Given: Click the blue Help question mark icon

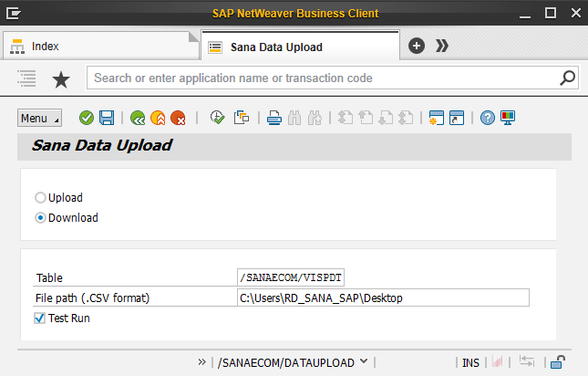Looking at the screenshot, I should click(488, 118).
